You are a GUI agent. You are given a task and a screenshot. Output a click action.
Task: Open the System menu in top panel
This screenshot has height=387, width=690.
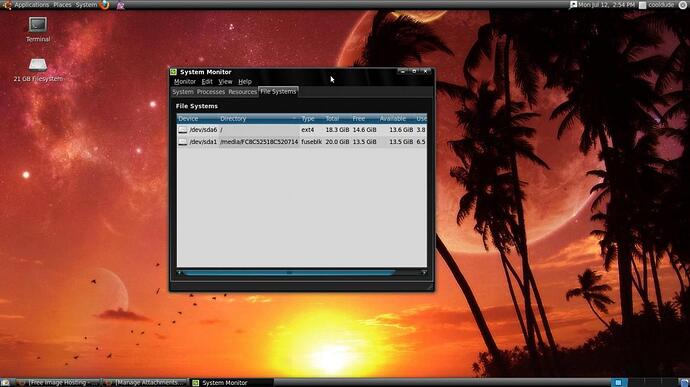(86, 5)
